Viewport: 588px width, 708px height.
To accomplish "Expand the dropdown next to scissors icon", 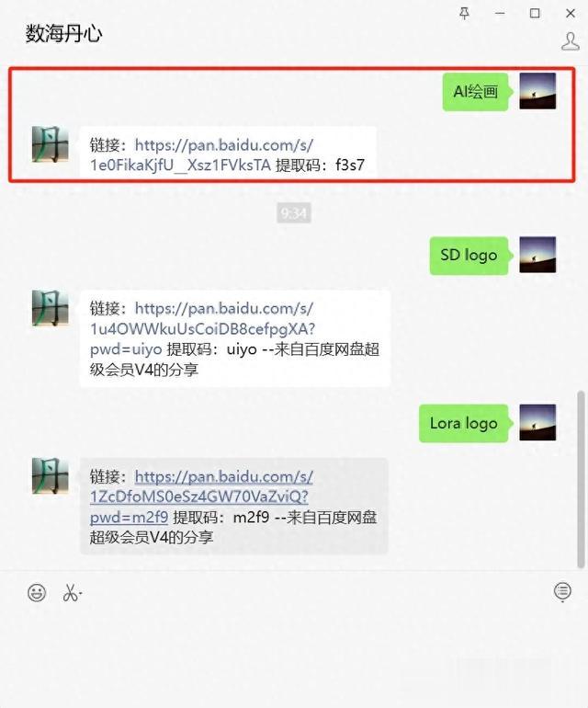I will [80, 592].
